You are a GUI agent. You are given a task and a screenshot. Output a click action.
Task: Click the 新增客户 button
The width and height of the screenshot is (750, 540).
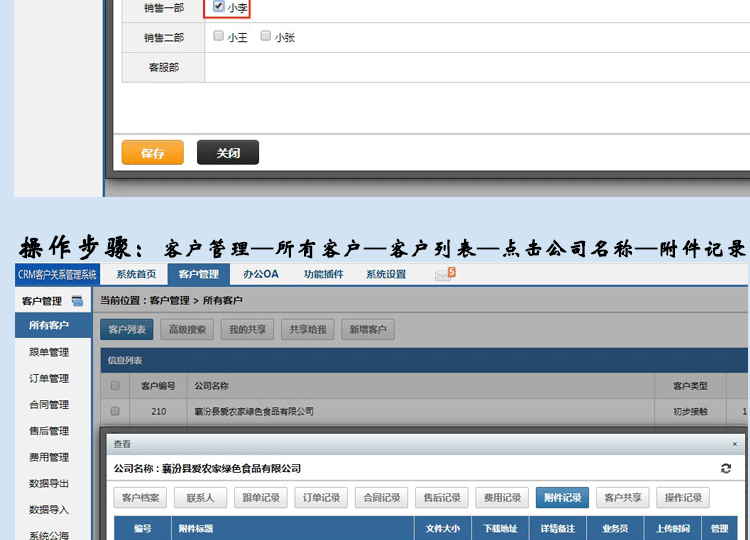[368, 330]
